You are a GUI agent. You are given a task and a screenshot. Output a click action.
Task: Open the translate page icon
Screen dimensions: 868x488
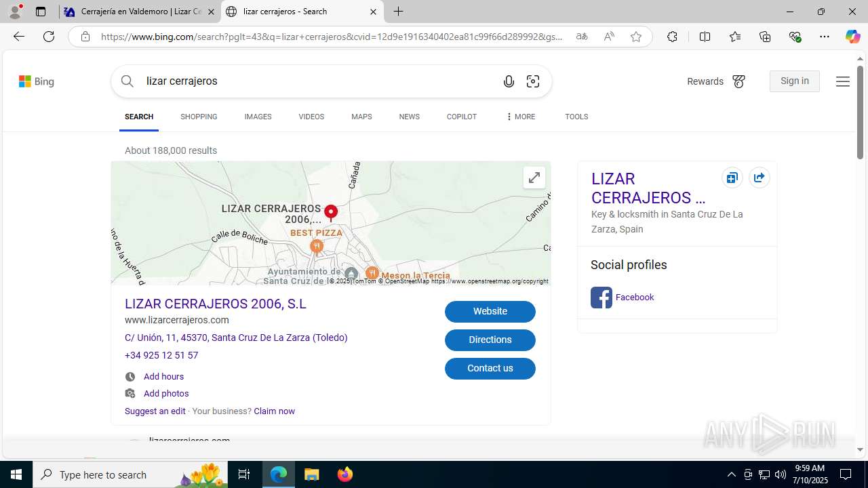click(581, 37)
